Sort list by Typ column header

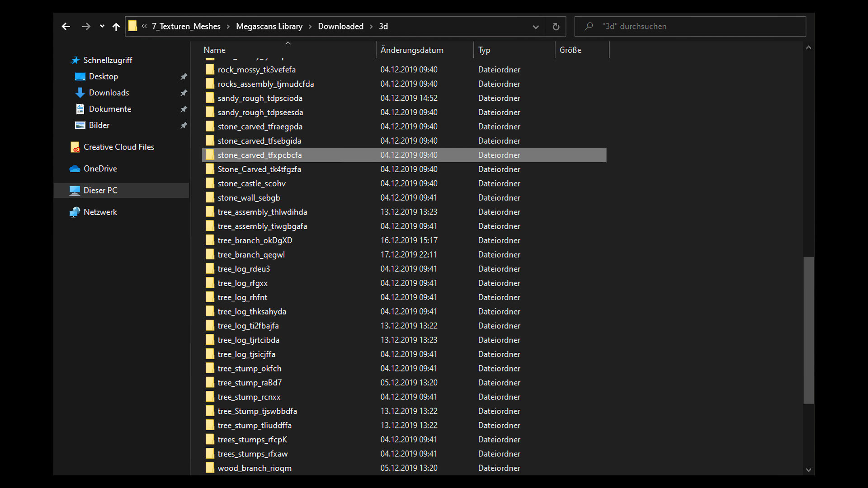[484, 50]
